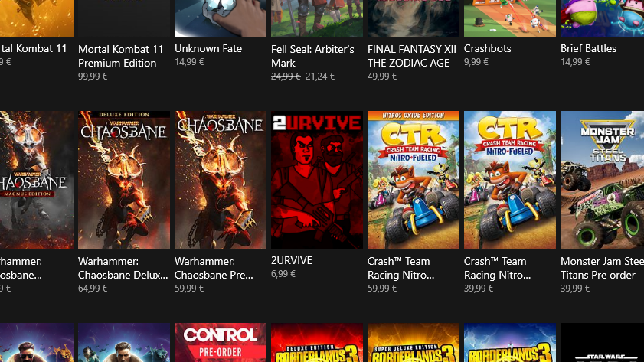Open FINAL FANTASY XII THE ZODIAC AGE title

pos(412,56)
